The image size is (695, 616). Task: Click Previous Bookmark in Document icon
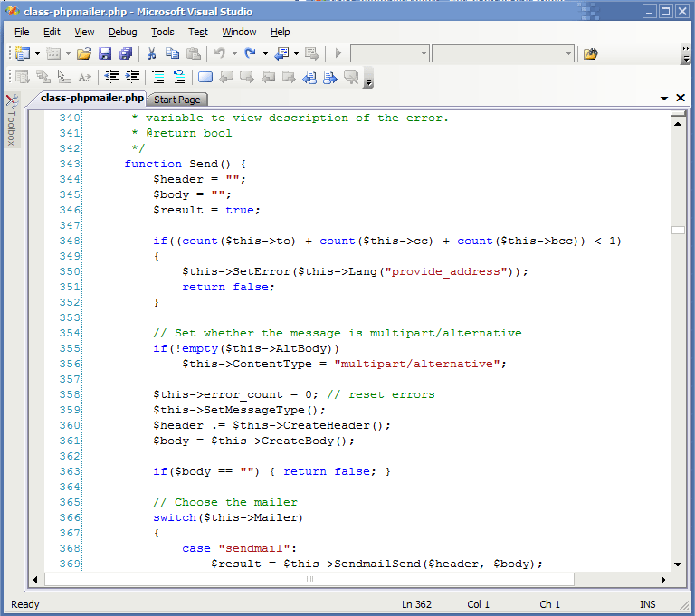click(x=309, y=77)
